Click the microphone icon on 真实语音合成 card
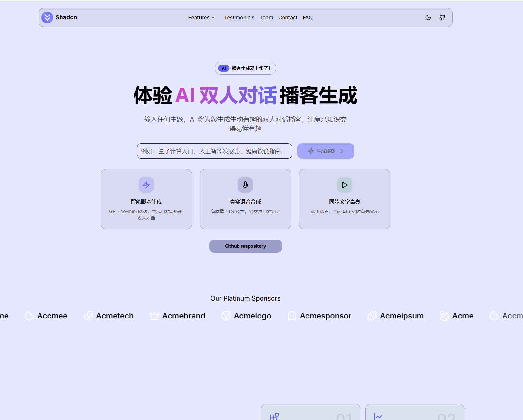The height and width of the screenshot is (420, 523). [245, 185]
